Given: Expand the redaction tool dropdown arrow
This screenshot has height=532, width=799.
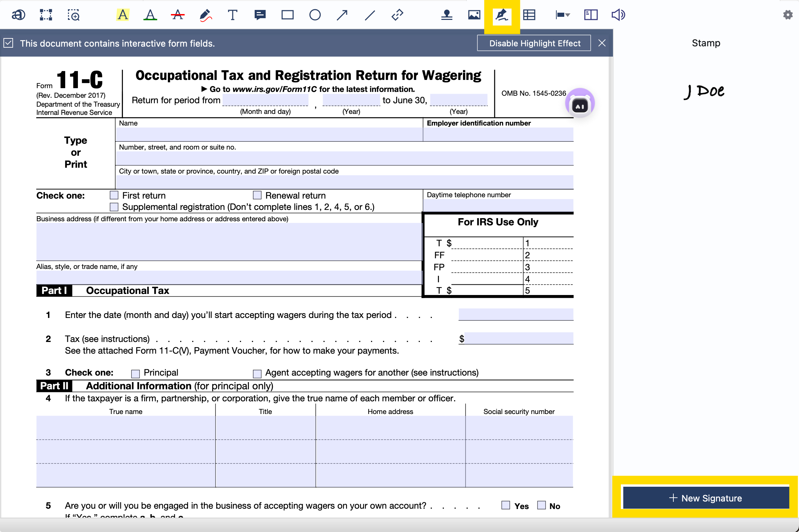Looking at the screenshot, I should [x=568, y=15].
